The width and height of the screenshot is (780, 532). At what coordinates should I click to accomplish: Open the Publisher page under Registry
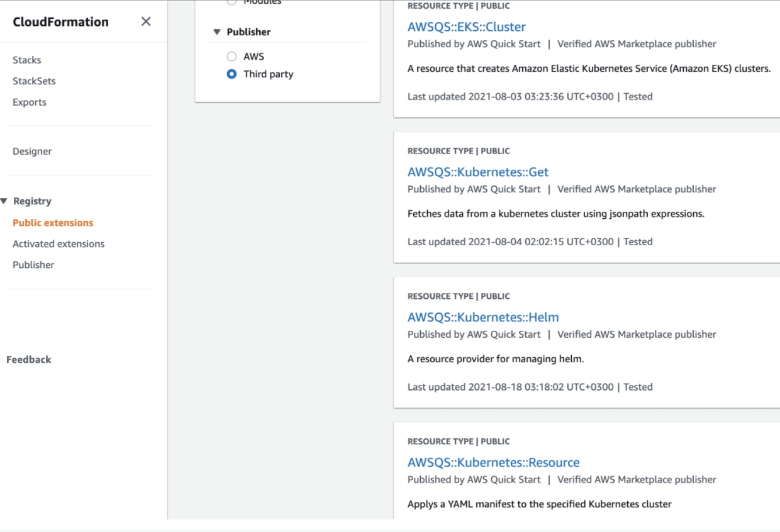[33, 264]
